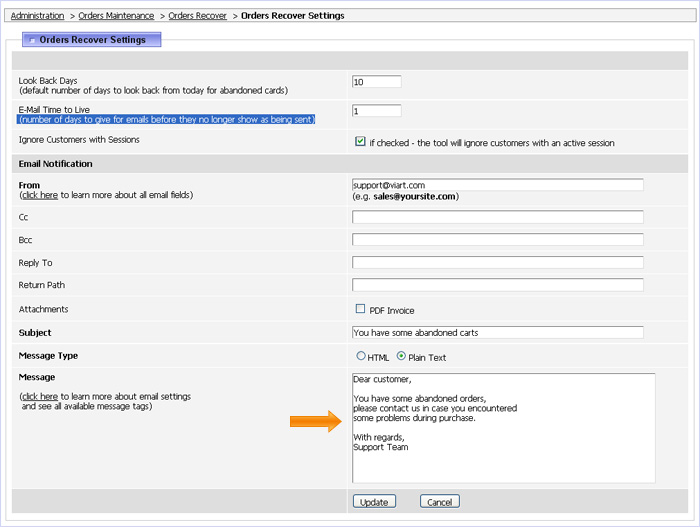Viewport: 700px width, 527px height.
Task: Select the Plain Text message type
Action: pos(401,356)
